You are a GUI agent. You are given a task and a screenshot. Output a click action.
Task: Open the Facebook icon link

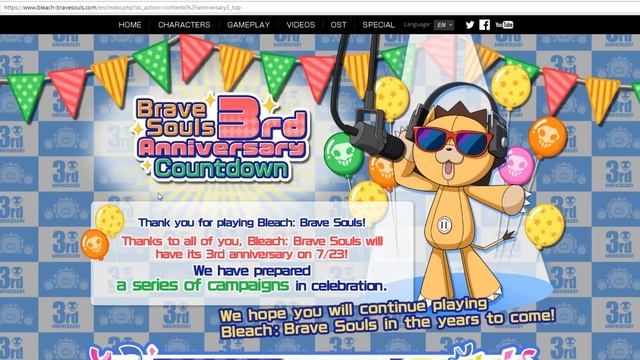point(484,25)
